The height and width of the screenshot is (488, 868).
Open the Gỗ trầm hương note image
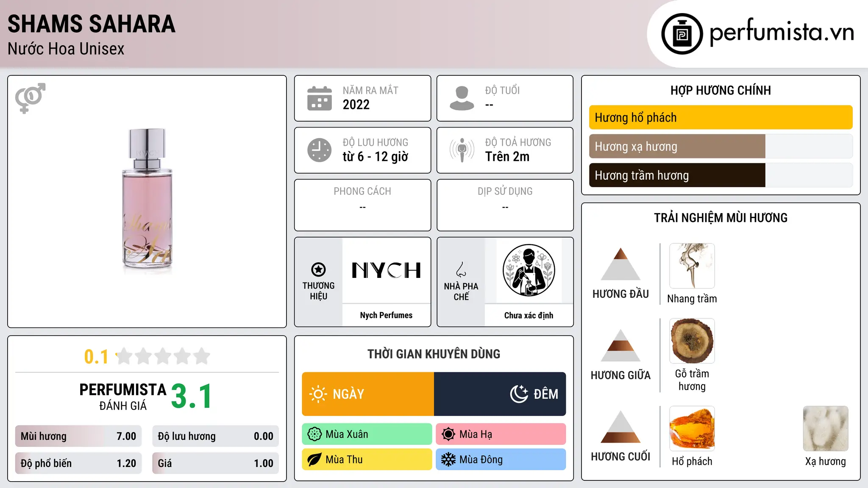tap(692, 341)
